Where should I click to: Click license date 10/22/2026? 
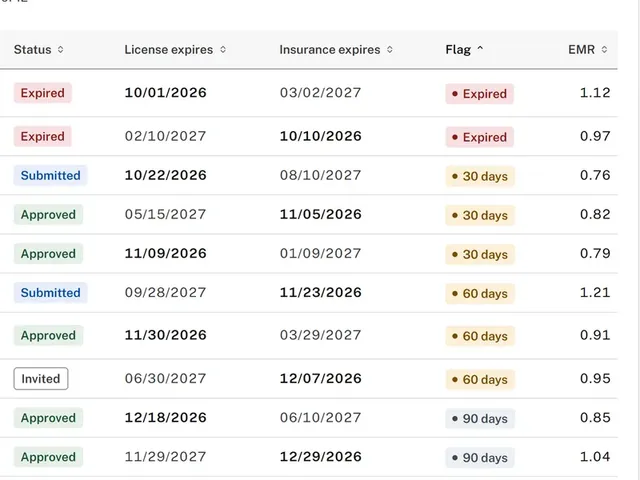(165, 175)
